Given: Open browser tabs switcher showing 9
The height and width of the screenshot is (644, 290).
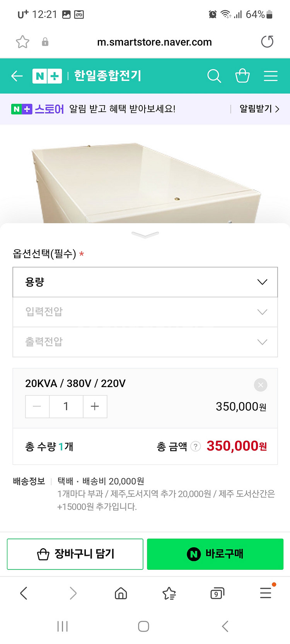Looking at the screenshot, I should (217, 593).
